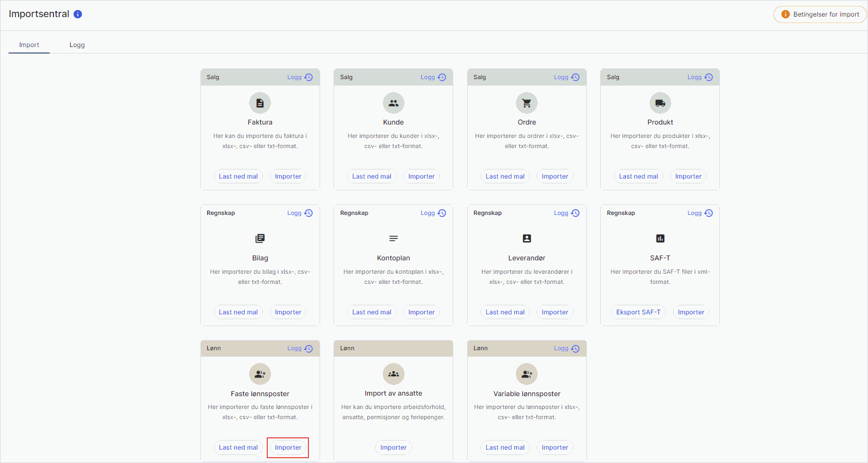Open Betingelser for import
This screenshot has height=463, width=868.
pyautogui.click(x=820, y=14)
